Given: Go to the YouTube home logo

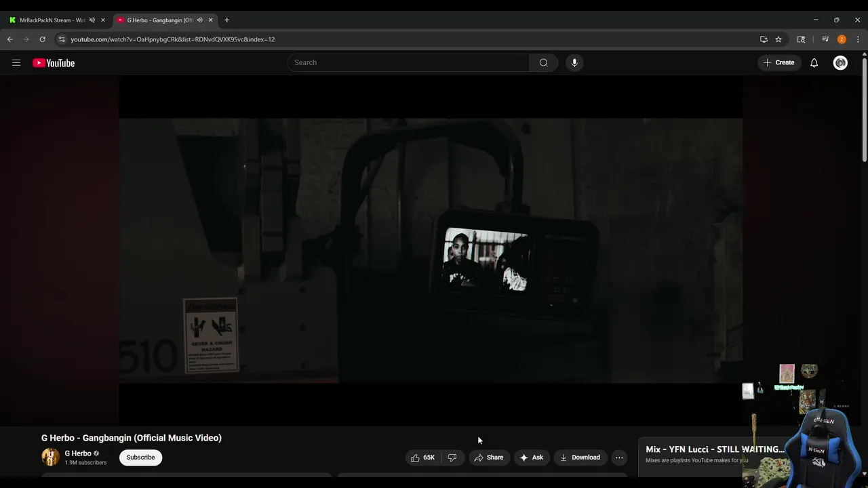Looking at the screenshot, I should click(54, 63).
